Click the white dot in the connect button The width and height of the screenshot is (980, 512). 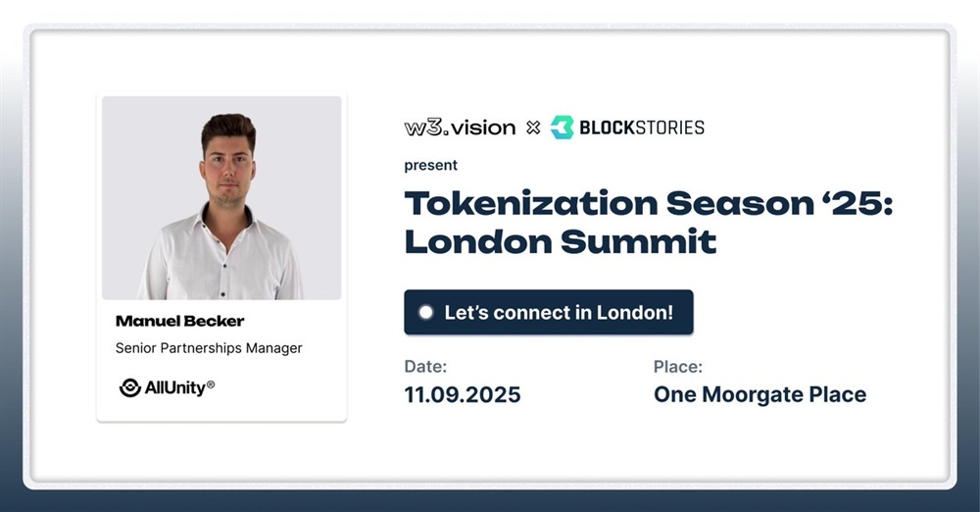pos(426,312)
